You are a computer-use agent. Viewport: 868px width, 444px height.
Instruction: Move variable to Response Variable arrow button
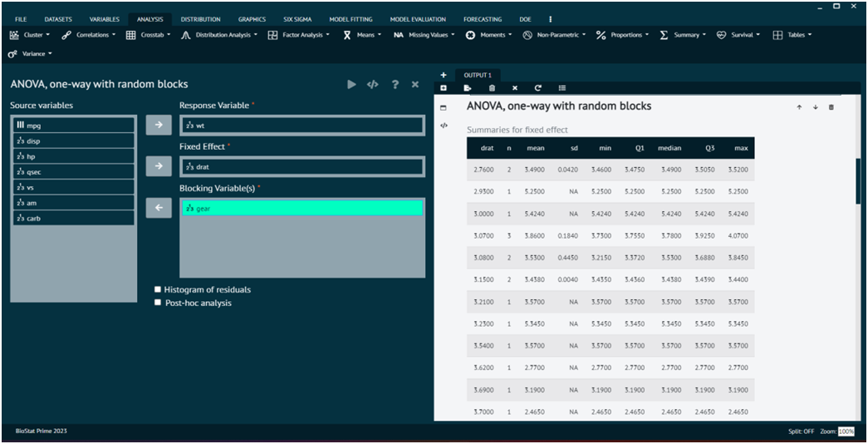click(159, 125)
